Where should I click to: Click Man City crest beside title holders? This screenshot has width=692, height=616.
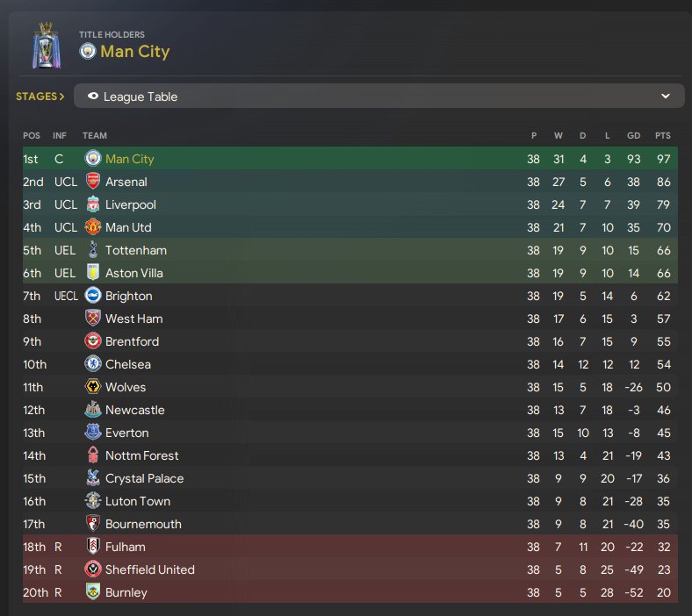(x=87, y=51)
